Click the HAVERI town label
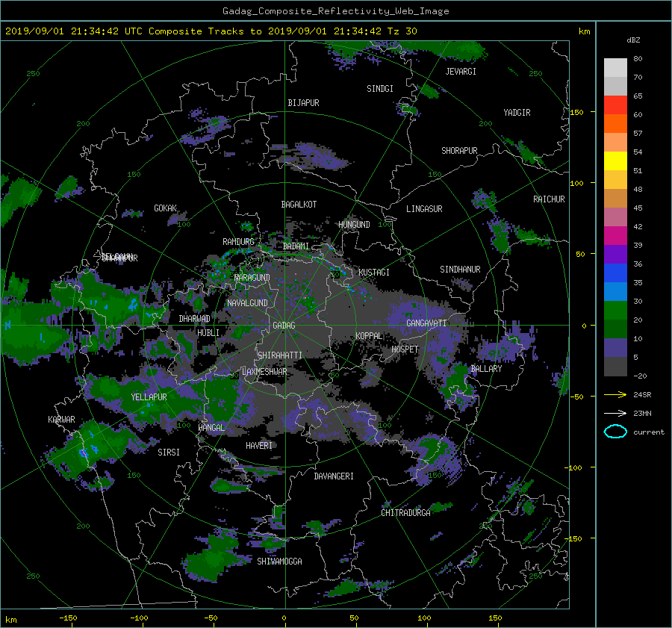Viewport: 672px width, 628px height. pos(259,446)
